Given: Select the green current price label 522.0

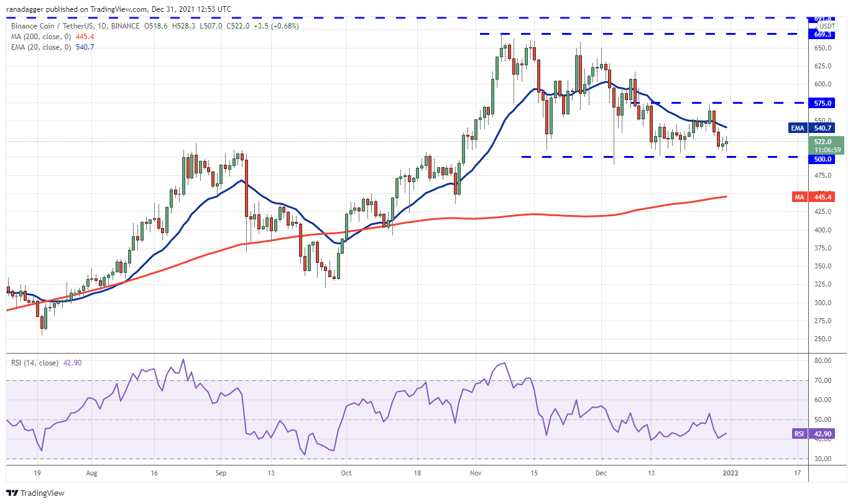Looking at the screenshot, I should [x=828, y=142].
